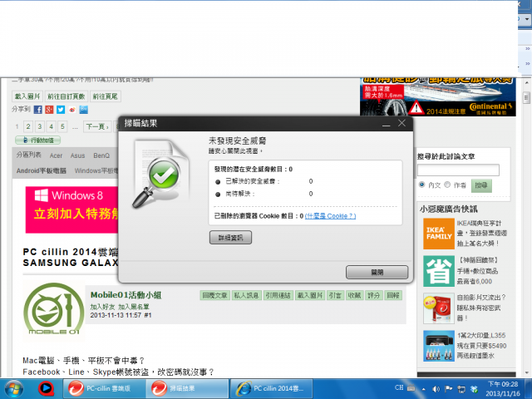This screenshot has width=532, height=399.
Task: Click Continental cruise banner ad
Action: [x=438, y=97]
